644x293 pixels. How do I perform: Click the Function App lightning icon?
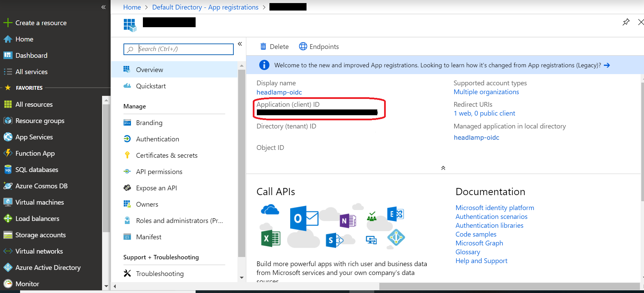pyautogui.click(x=8, y=153)
